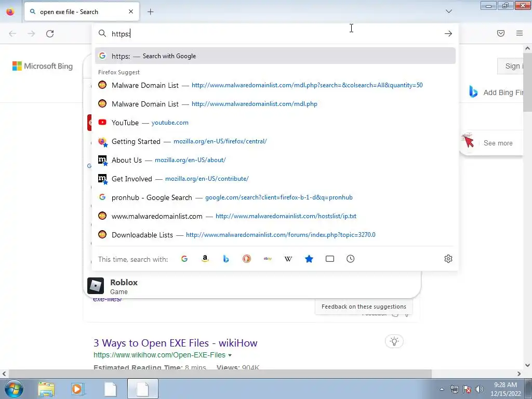Expand the wikihow.com URL dropdown arrow
This screenshot has width=532, height=399.
tap(230, 355)
